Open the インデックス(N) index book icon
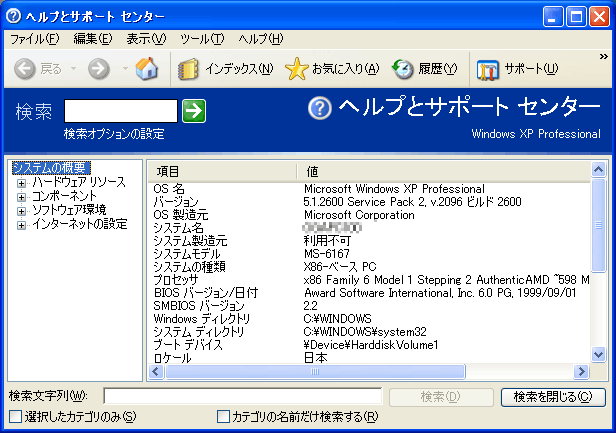This screenshot has height=433, width=616. click(x=188, y=69)
